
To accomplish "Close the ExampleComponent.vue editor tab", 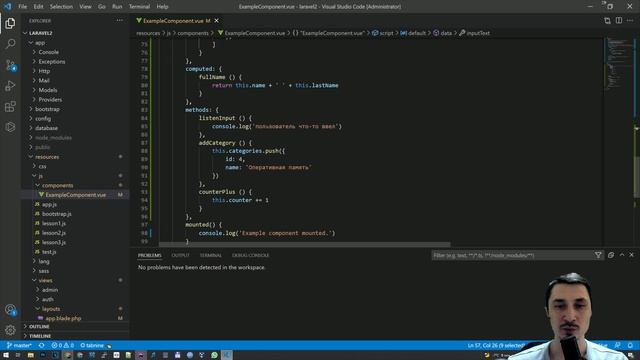I will pyautogui.click(x=217, y=20).
